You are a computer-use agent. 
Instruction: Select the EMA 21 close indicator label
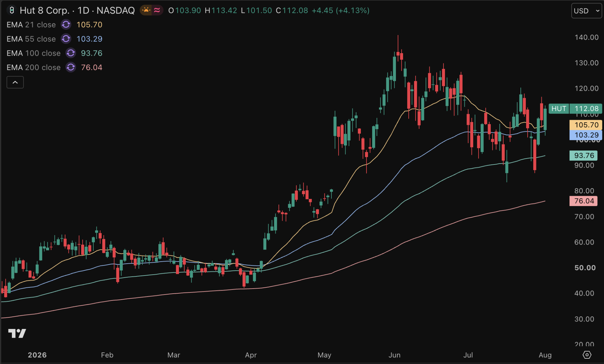click(31, 24)
